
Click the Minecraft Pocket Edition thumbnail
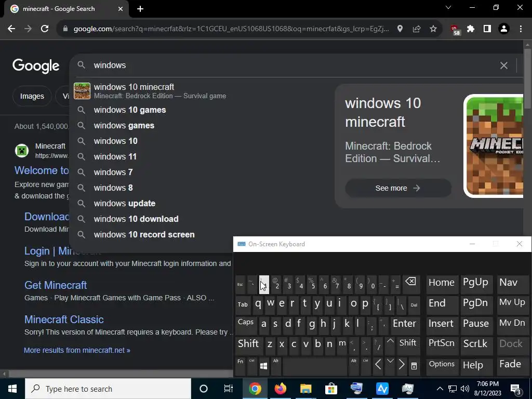click(494, 146)
